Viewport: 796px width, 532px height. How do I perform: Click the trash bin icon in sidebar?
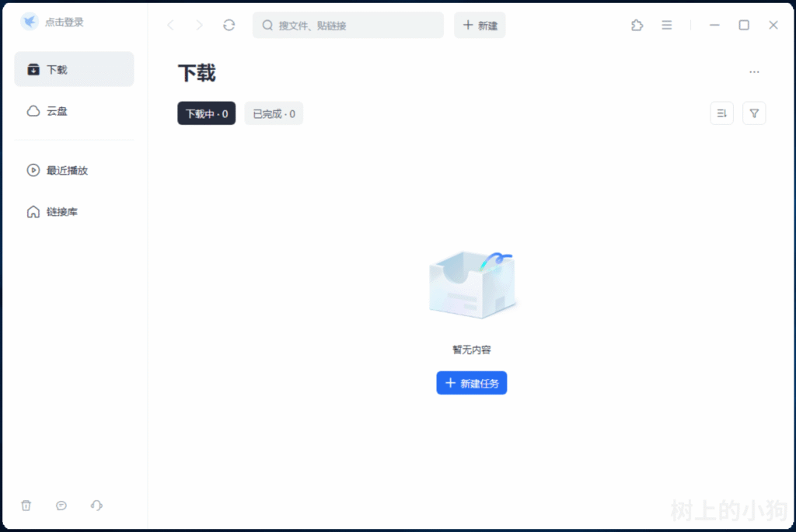tap(26, 506)
